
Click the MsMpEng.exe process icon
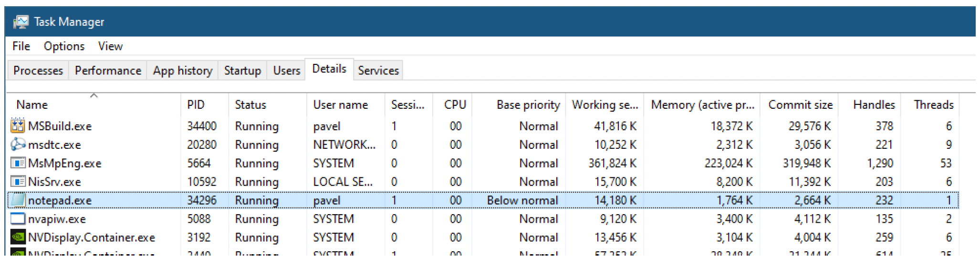18,163
